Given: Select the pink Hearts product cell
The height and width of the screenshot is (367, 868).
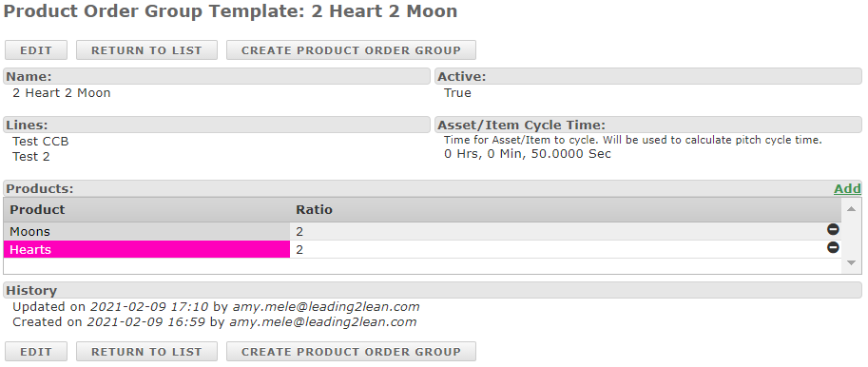Looking at the screenshot, I should click(x=146, y=250).
